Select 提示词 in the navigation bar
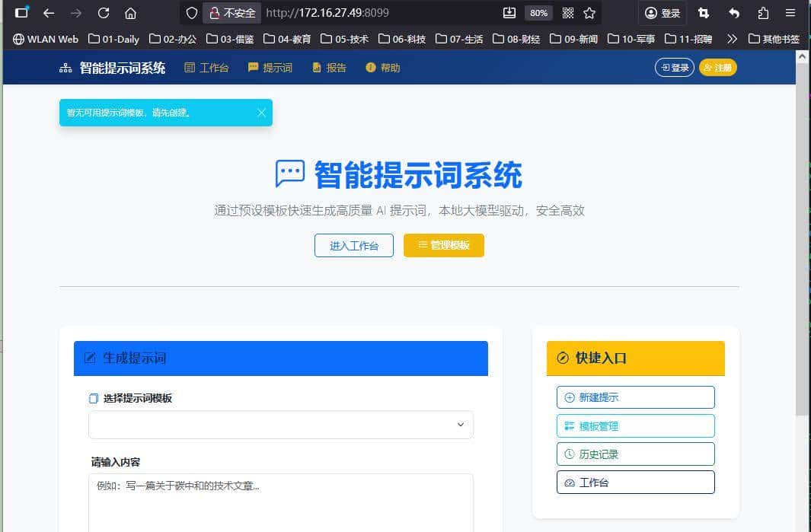The image size is (811, 532). pyautogui.click(x=270, y=67)
